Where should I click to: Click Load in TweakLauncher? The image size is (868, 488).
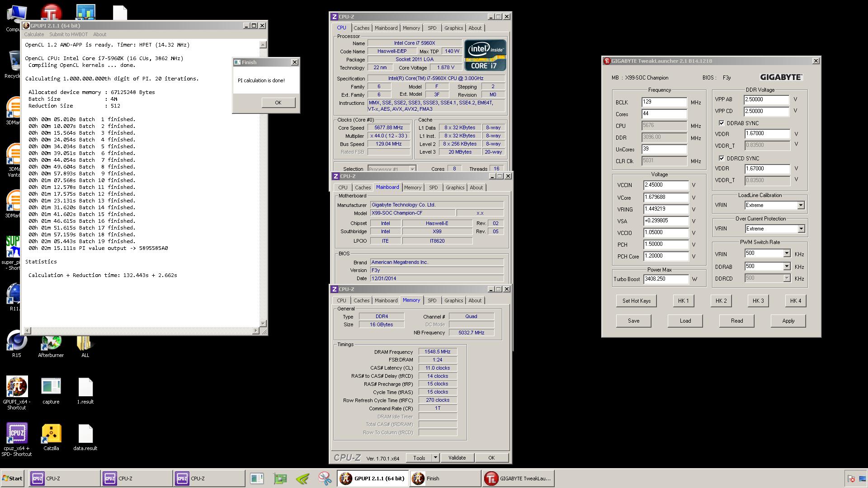coord(685,321)
